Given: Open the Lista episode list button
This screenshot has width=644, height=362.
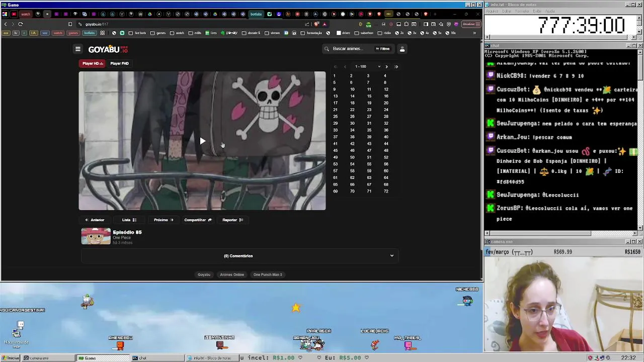Looking at the screenshot, I should pyautogui.click(x=129, y=220).
